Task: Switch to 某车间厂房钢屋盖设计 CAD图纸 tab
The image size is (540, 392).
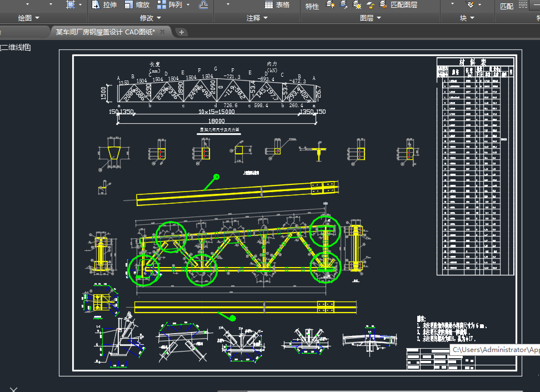Action: 106,32
